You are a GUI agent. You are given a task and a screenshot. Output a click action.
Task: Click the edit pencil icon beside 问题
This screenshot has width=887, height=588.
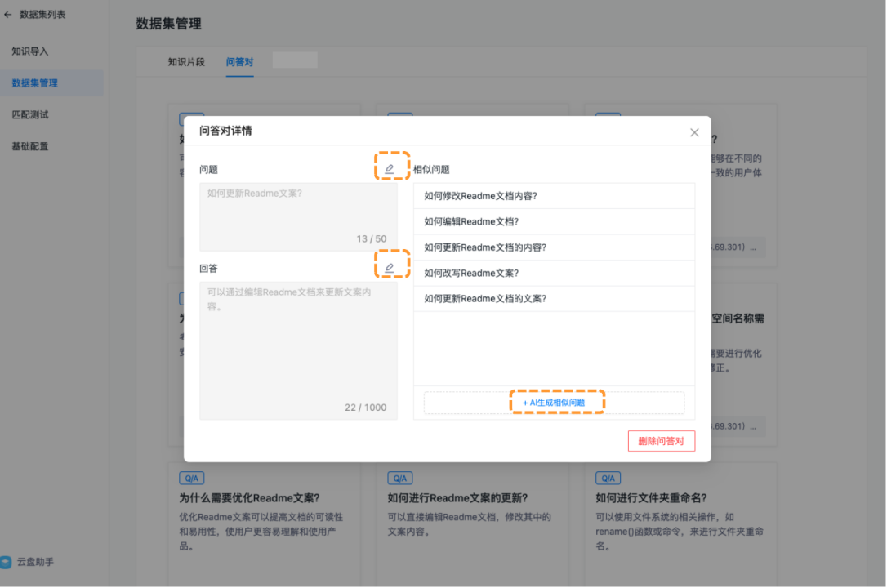(x=390, y=169)
